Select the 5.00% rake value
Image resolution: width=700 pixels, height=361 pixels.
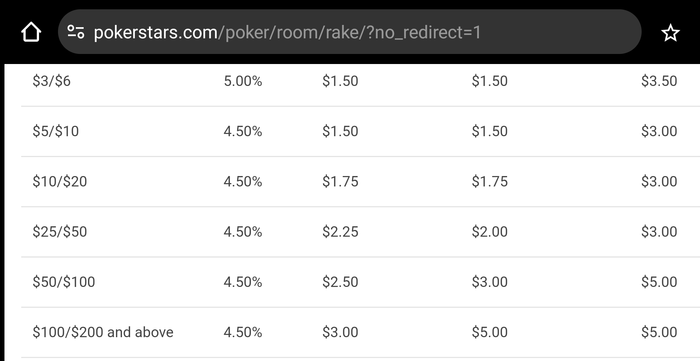[243, 81]
